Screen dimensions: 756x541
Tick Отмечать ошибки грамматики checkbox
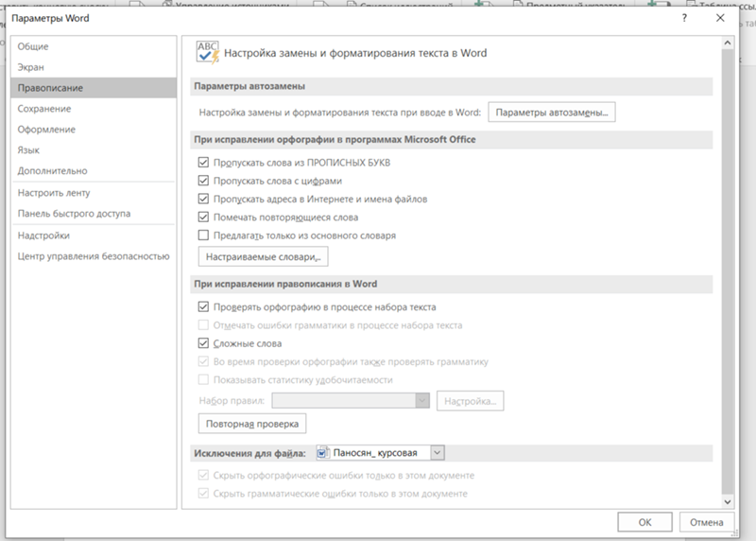coord(203,325)
